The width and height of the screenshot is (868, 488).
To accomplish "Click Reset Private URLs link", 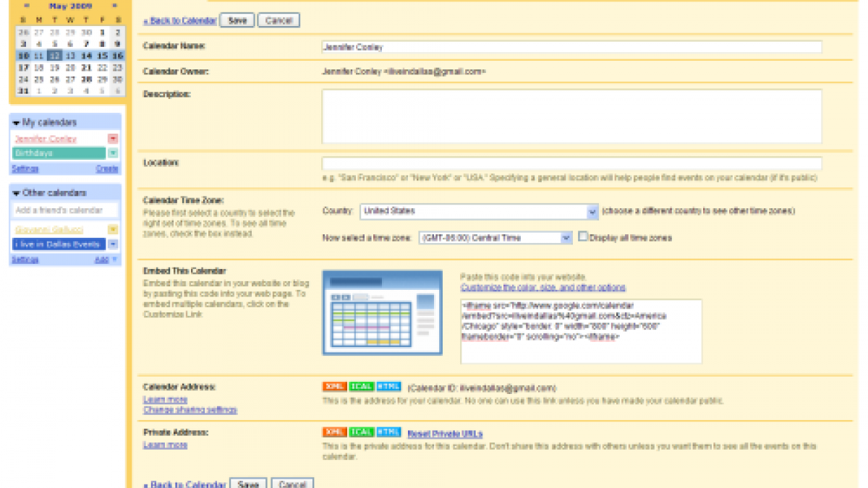I will point(445,434).
